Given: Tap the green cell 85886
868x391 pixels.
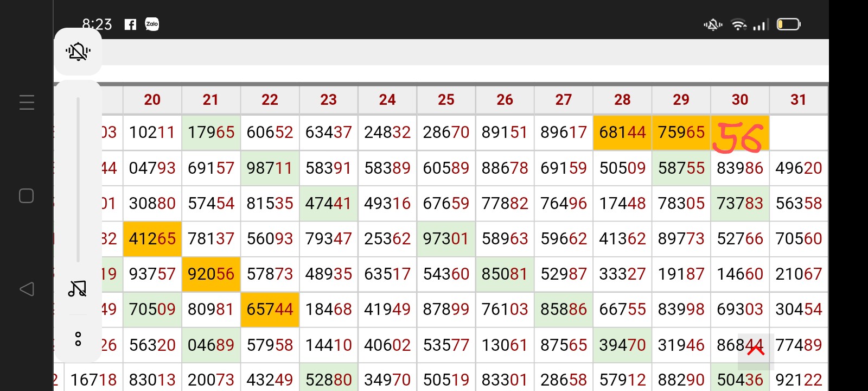Looking at the screenshot, I should click(x=564, y=310).
